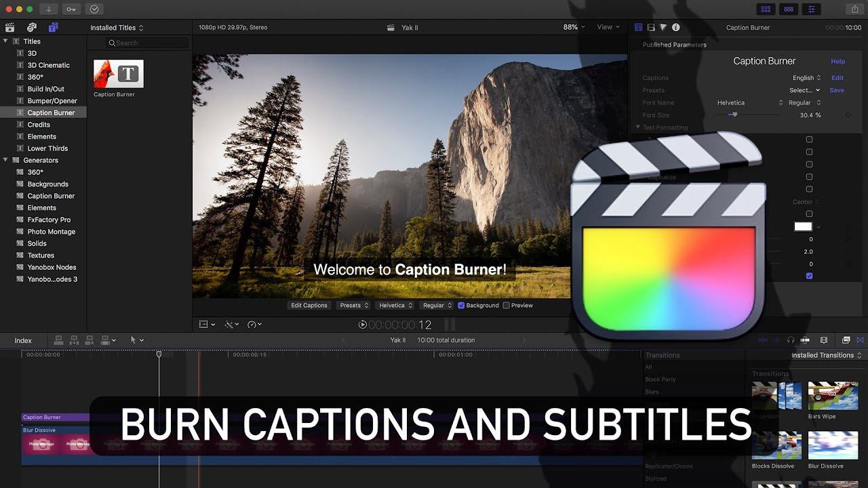Toggle the inspector panel sliders button
This screenshot has width=868, height=488.
812,9
